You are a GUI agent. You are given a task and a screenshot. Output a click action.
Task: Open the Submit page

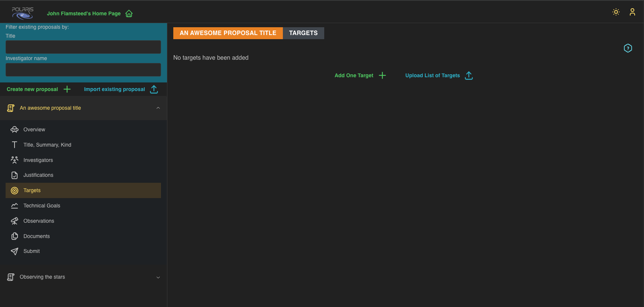coord(32,251)
